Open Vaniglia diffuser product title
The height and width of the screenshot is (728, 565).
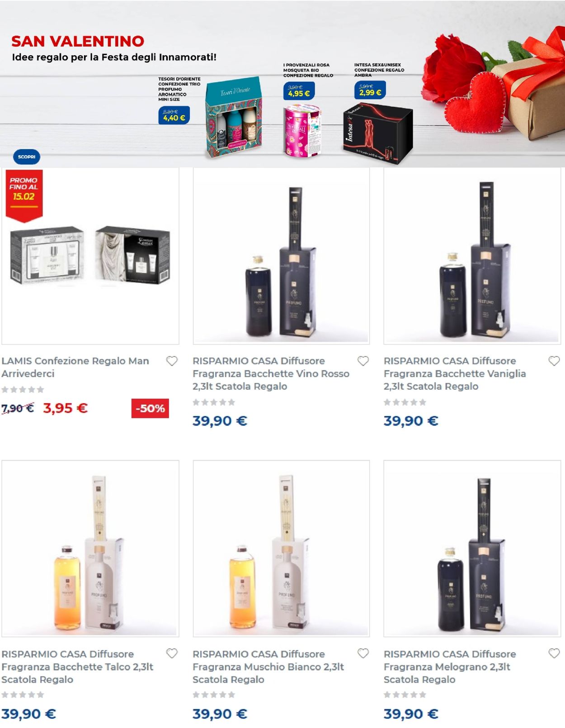pyautogui.click(x=455, y=373)
